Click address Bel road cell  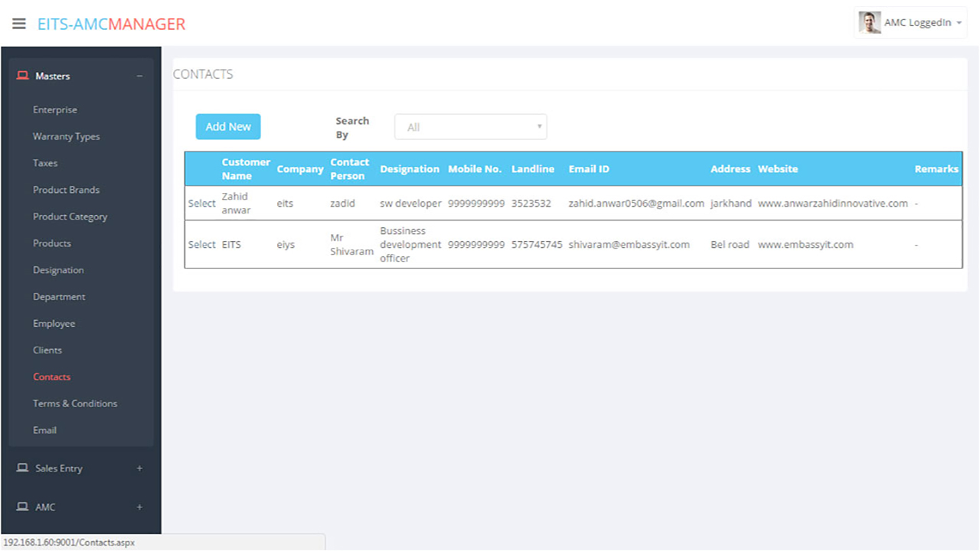click(x=730, y=245)
